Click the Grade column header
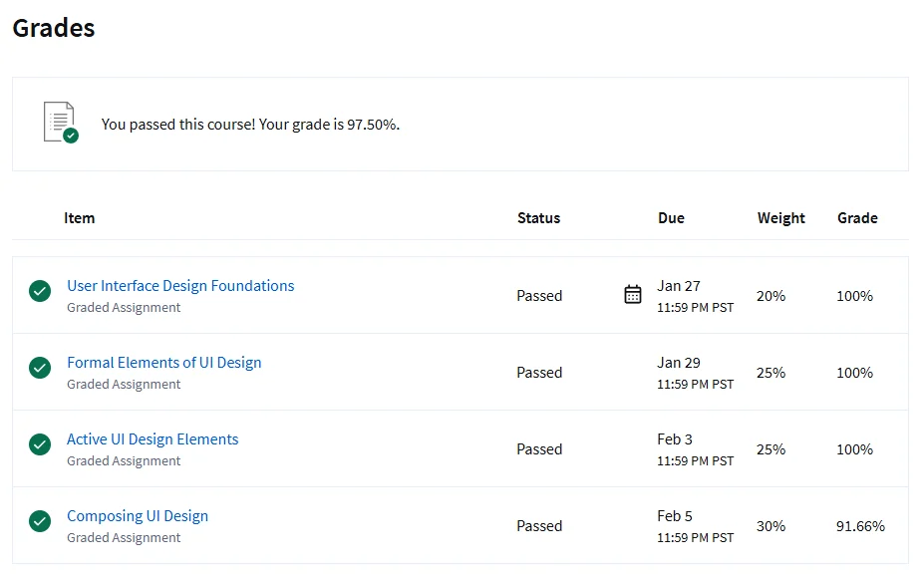This screenshot has height=579, width=924. (857, 218)
